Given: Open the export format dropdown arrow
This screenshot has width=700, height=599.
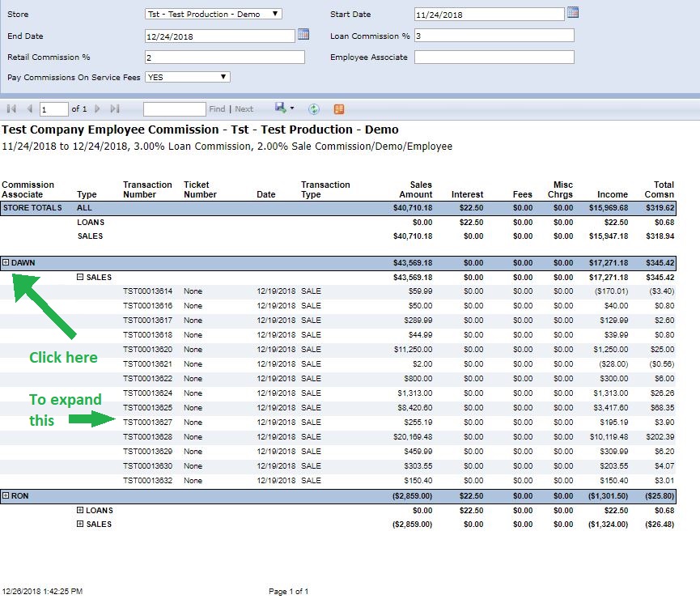Looking at the screenshot, I should [x=292, y=108].
